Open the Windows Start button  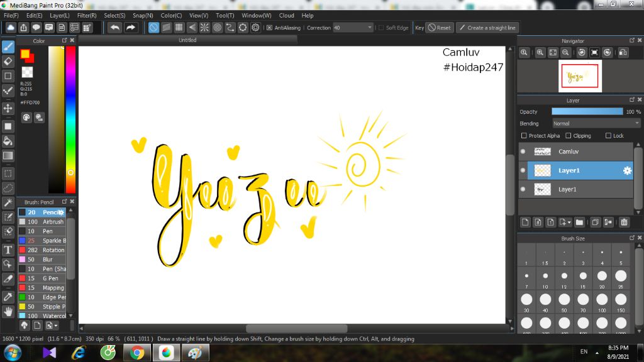[13, 353]
